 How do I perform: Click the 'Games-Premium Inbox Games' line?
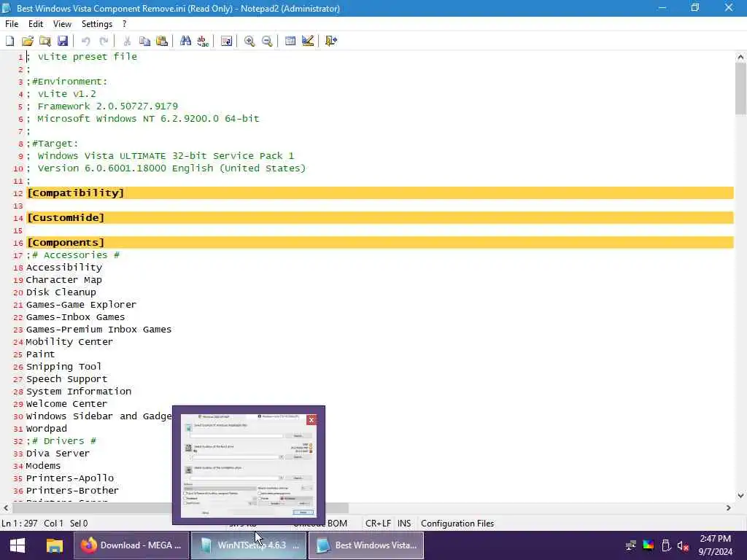pyautogui.click(x=98, y=330)
